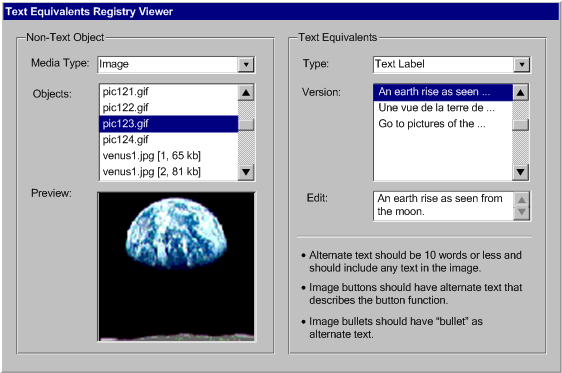This screenshot has height=373, width=562.
Task: Select pic121.gif in Objects list
Action: 168,92
